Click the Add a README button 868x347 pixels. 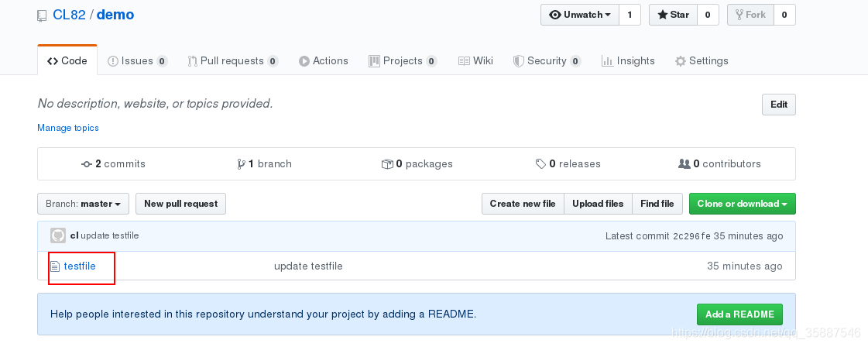[x=739, y=314]
